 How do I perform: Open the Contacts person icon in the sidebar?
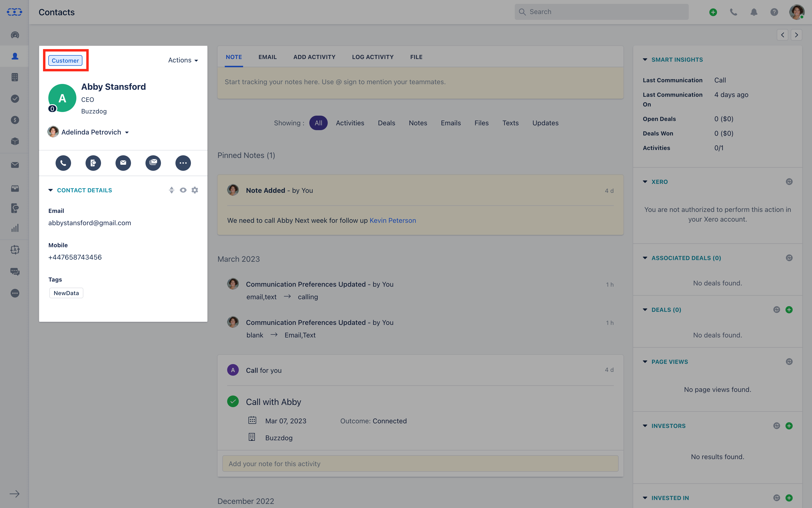[x=15, y=56]
